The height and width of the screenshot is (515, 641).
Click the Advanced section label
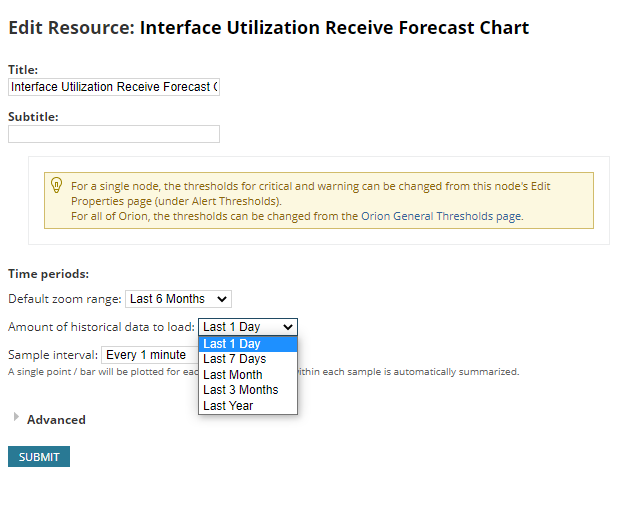[56, 420]
